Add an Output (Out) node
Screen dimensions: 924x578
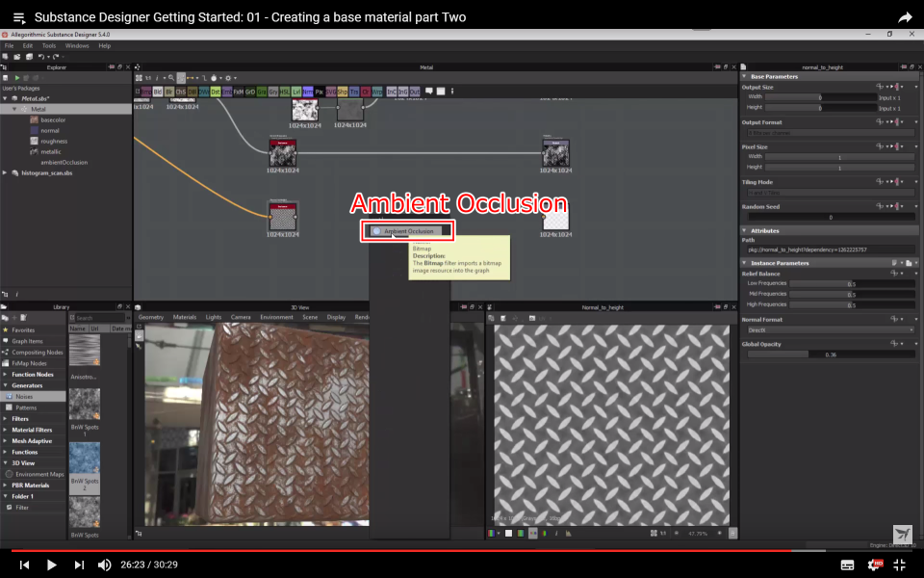click(x=414, y=92)
